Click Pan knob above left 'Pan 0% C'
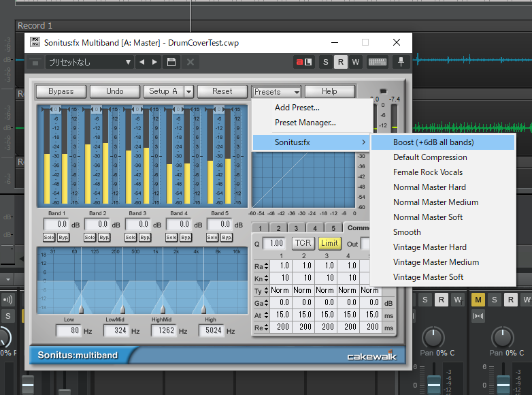The image size is (532, 395). tap(433, 337)
